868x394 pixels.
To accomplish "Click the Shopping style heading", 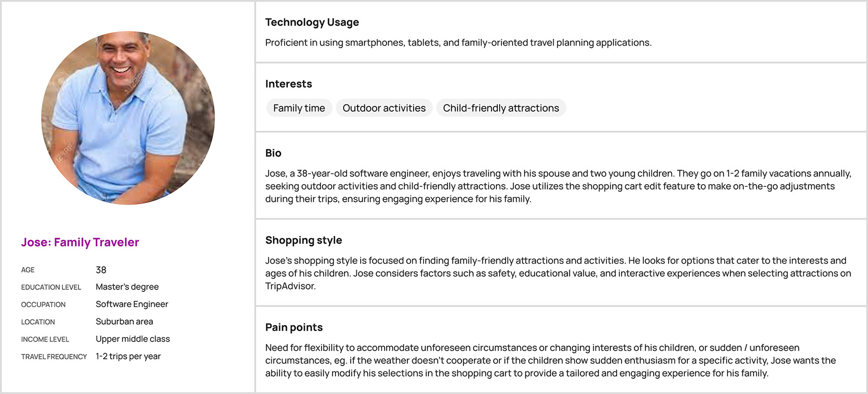I will point(303,240).
